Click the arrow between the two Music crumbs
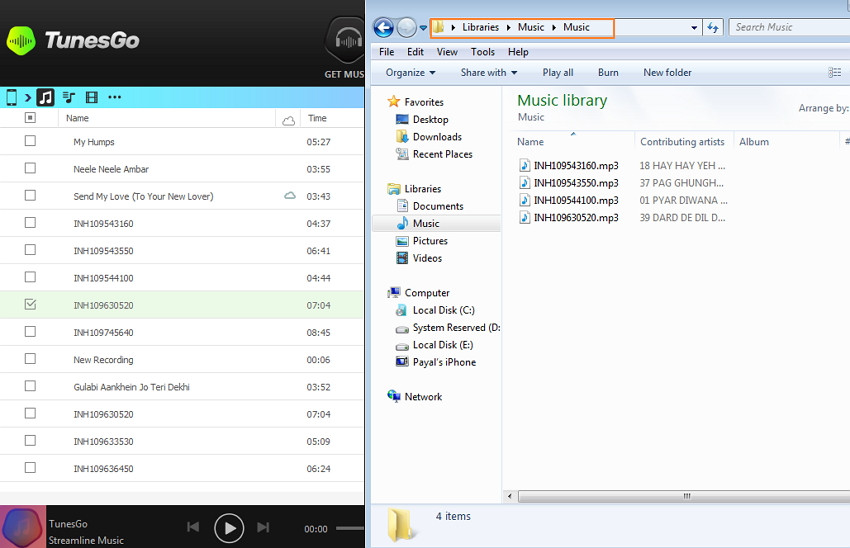Image resolution: width=850 pixels, height=548 pixels. (553, 28)
